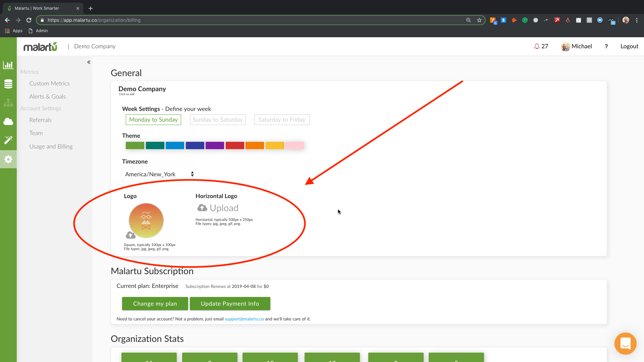This screenshot has height=362, width=644.
Task: Open the Zoom extension icon
Action: coord(600,20)
